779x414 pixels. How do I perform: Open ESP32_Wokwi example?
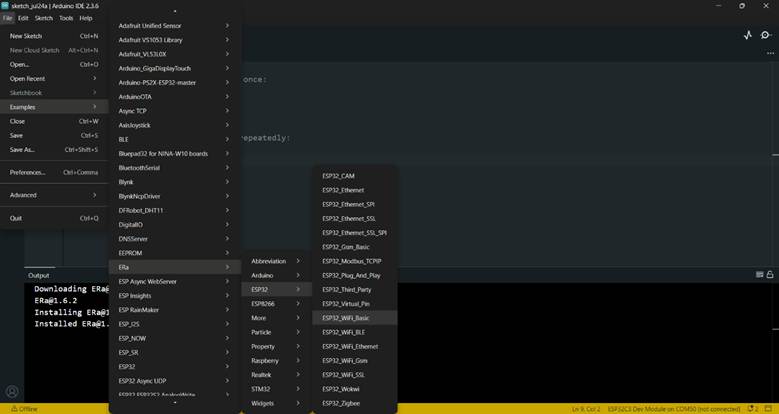point(355,389)
